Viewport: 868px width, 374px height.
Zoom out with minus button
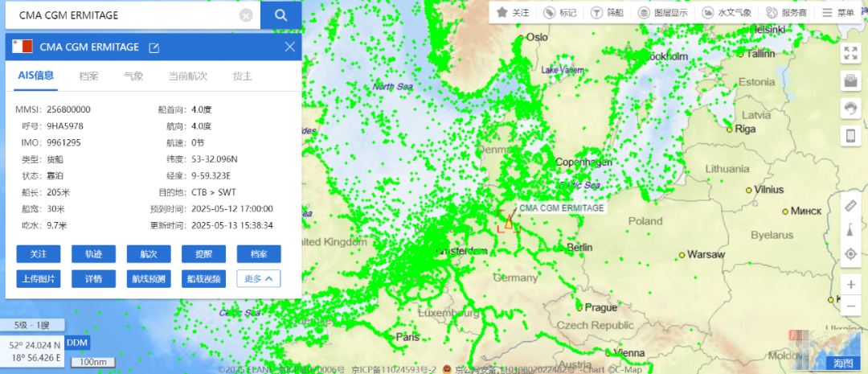[850, 306]
